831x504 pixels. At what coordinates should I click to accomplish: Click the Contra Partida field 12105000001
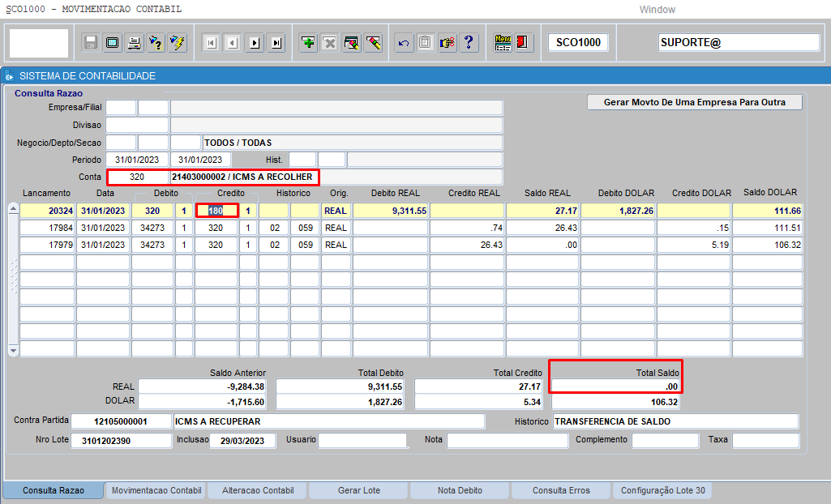[x=121, y=421]
